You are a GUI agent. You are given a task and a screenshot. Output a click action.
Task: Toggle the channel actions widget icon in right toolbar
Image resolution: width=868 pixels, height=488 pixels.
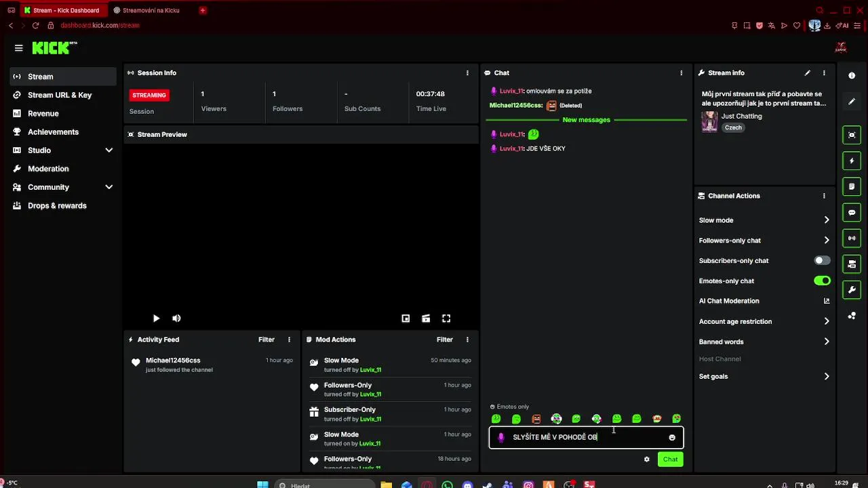[852, 264]
